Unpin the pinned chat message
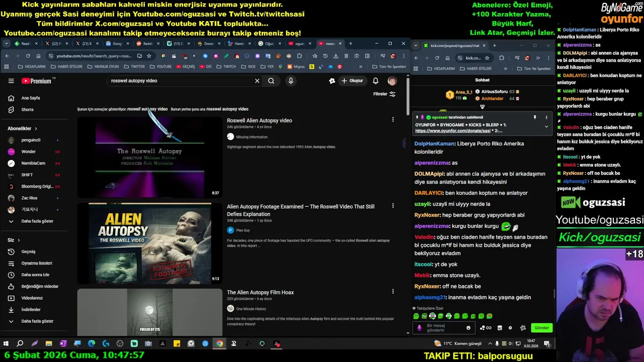The height and width of the screenshot is (362, 644). tap(535, 117)
